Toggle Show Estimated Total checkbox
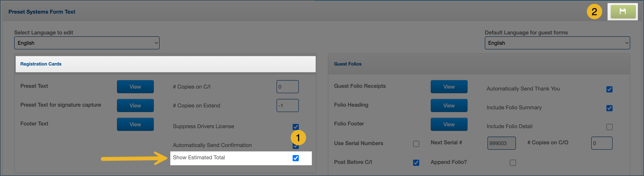This screenshot has width=644, height=176. tap(296, 158)
